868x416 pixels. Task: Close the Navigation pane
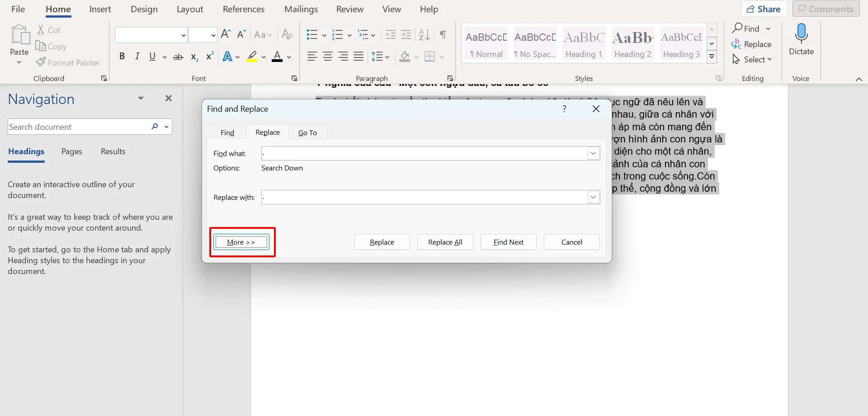point(169,98)
